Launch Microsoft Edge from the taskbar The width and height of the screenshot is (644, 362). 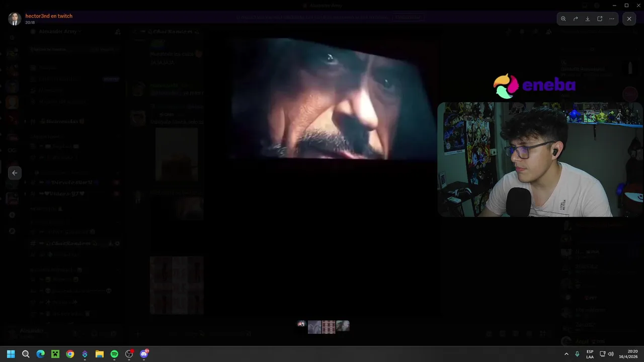40,354
